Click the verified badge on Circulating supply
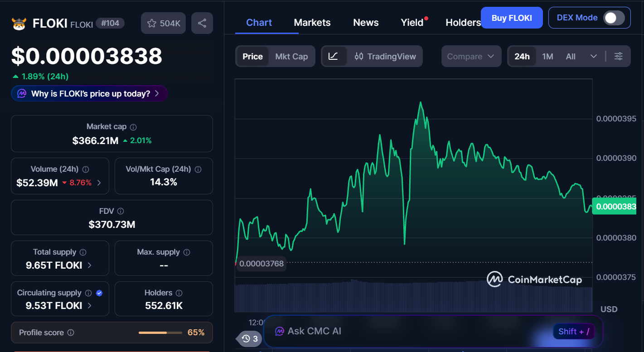The height and width of the screenshot is (352, 644). click(x=99, y=293)
